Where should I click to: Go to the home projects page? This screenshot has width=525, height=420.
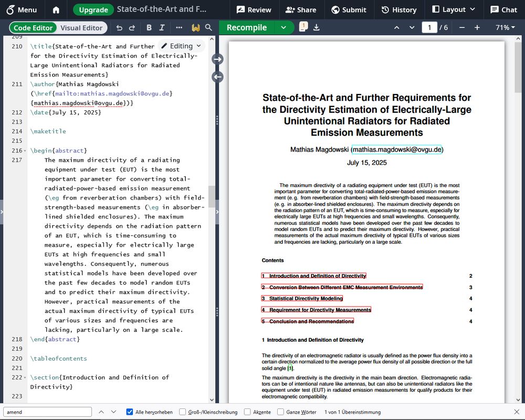(56, 10)
